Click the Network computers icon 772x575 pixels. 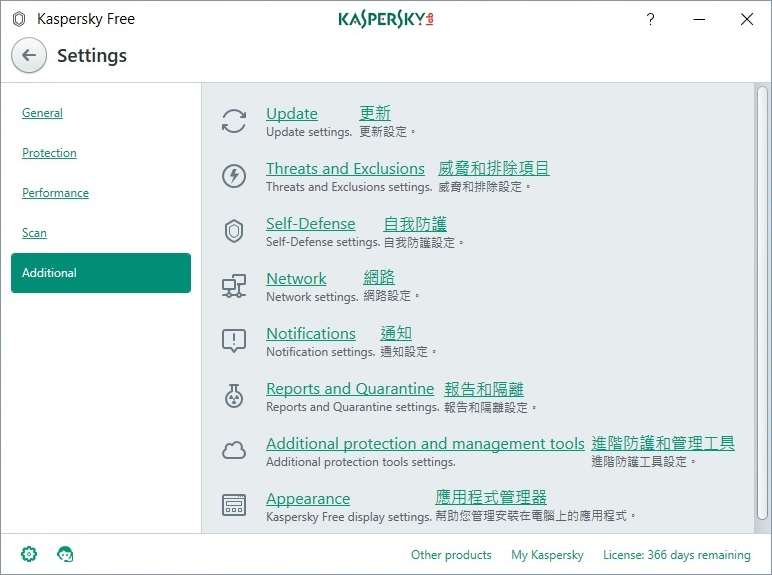click(x=234, y=286)
